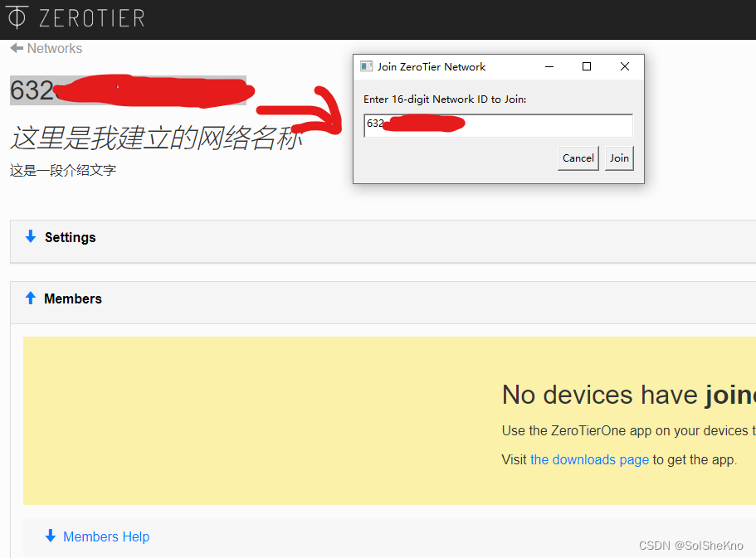
Task: Click the 'Enter 16-digit Network ID to Join' label
Action: [445, 99]
